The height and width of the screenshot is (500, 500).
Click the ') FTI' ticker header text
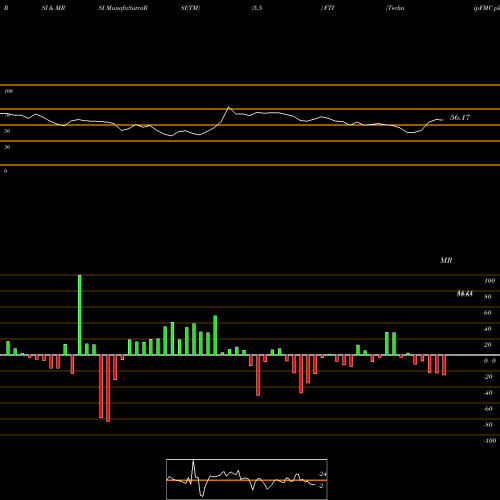coord(327,8)
